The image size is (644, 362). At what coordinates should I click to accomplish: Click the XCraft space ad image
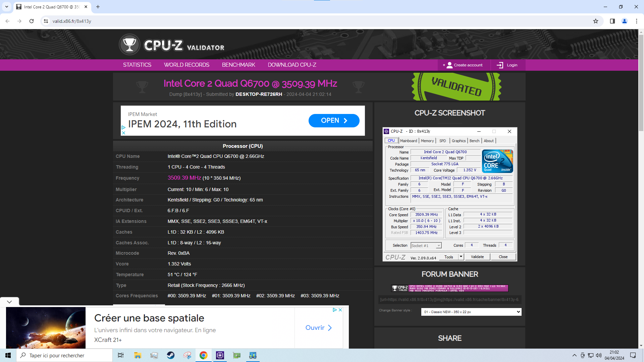pyautogui.click(x=46, y=328)
